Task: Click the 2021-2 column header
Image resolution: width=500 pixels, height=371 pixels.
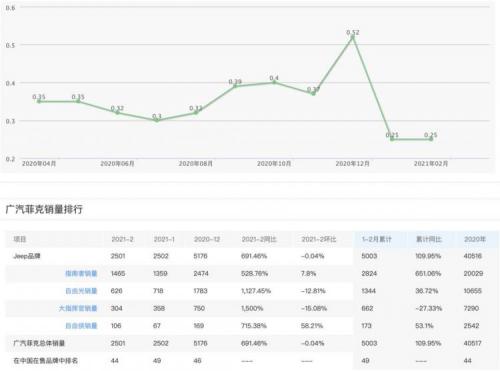Action: coord(122,239)
